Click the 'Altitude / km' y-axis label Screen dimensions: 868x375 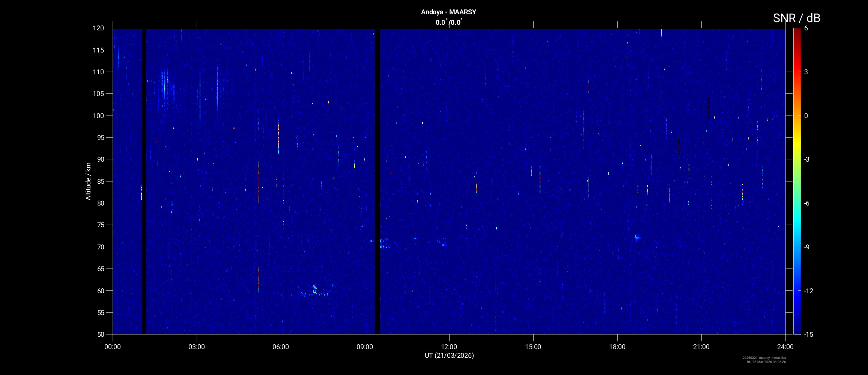pos(88,181)
